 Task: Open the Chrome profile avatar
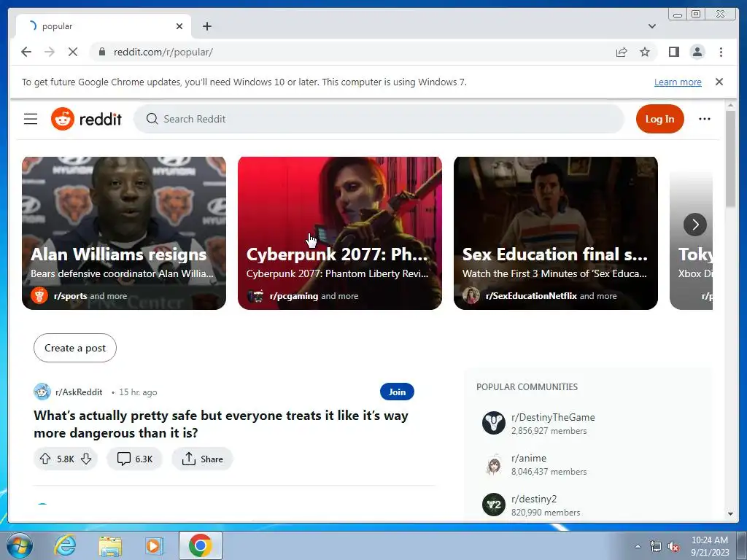click(x=697, y=52)
